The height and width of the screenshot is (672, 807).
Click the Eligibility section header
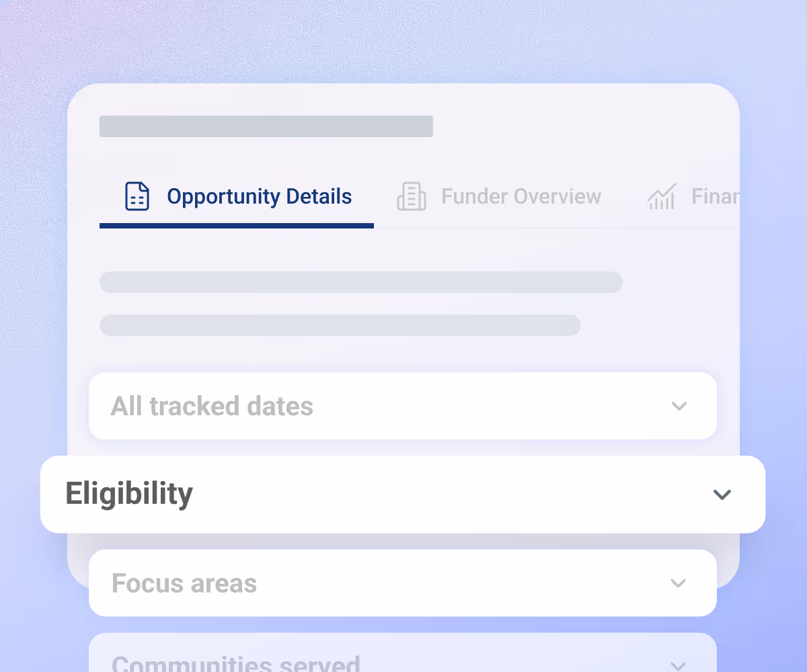coord(130,493)
